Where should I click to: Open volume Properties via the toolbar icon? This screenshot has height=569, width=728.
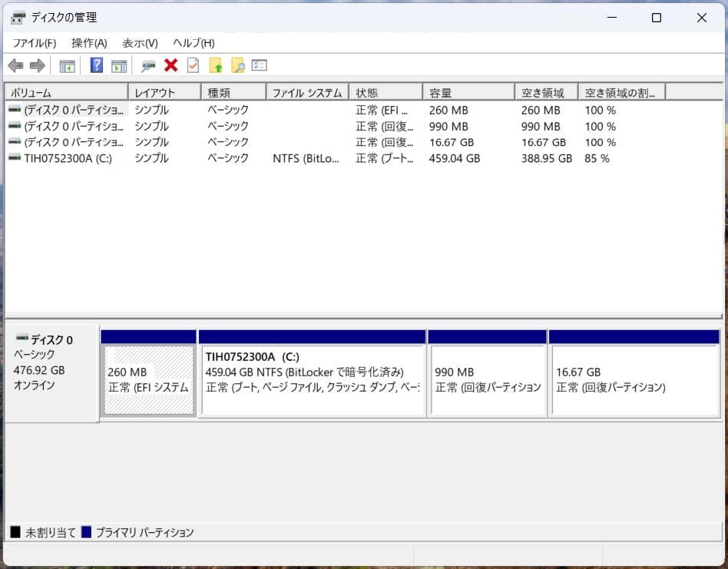coord(193,65)
